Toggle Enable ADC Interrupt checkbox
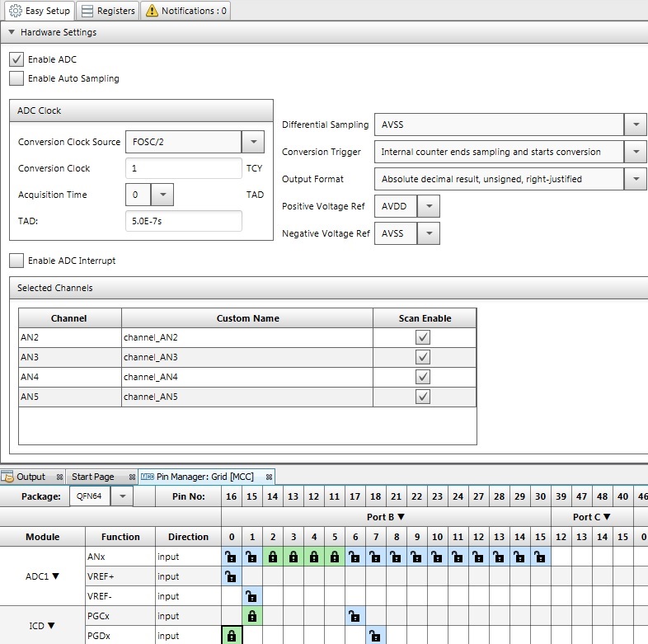 pyautogui.click(x=16, y=261)
